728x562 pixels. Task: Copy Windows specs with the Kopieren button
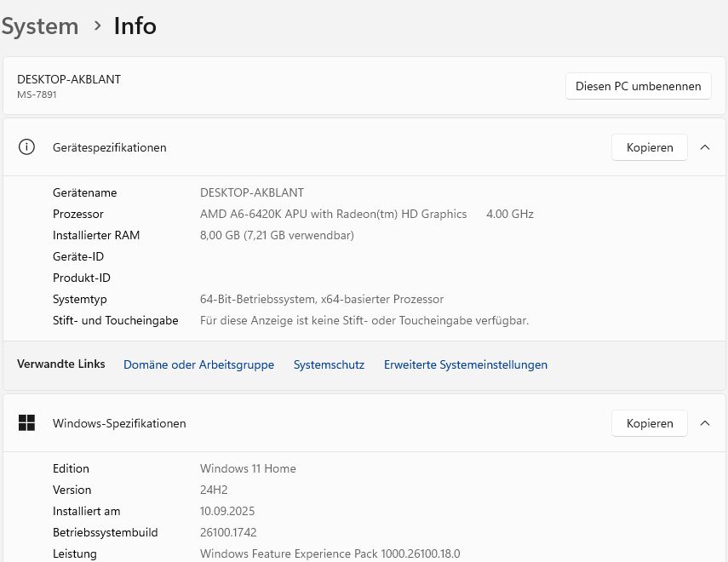tap(649, 423)
